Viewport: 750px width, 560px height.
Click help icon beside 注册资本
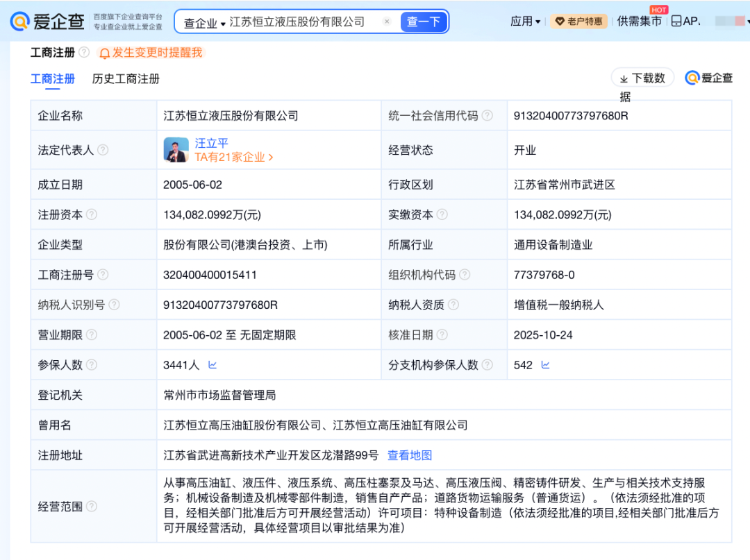coord(92,214)
